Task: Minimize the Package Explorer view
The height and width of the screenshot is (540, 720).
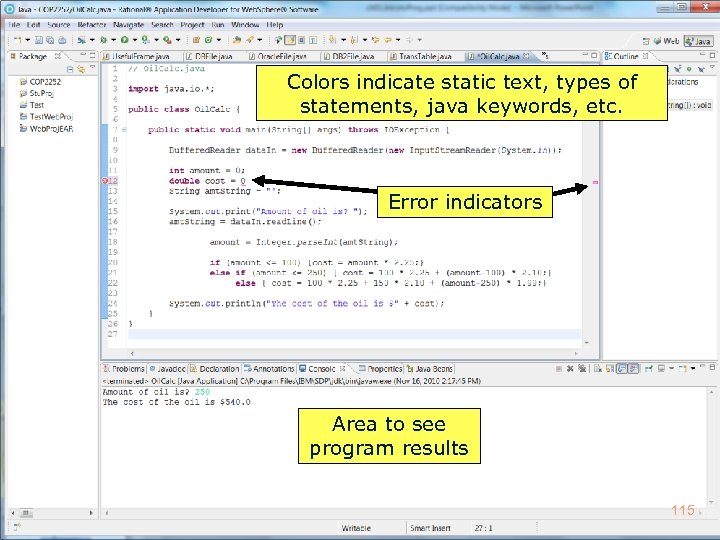Action: click(x=83, y=55)
